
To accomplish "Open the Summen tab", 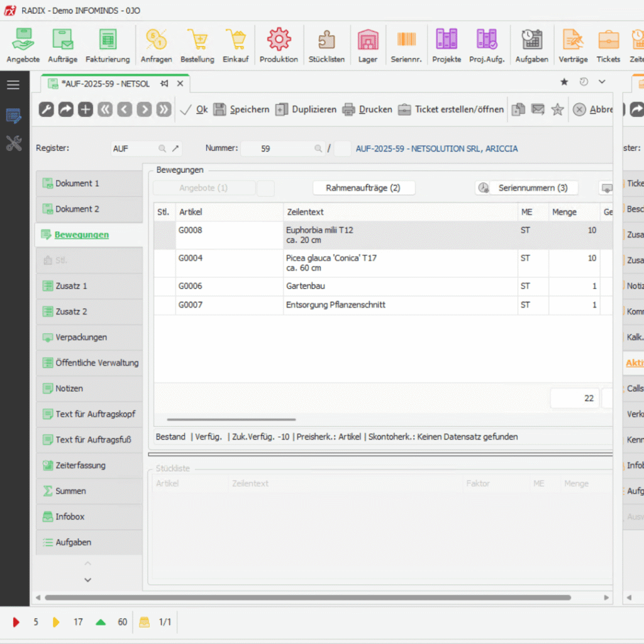I will [89, 491].
